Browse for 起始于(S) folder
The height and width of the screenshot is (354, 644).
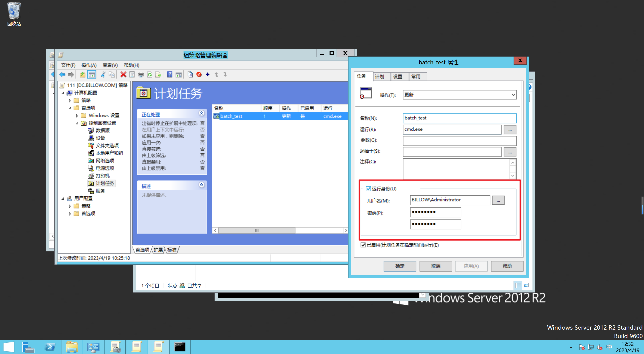click(x=510, y=152)
